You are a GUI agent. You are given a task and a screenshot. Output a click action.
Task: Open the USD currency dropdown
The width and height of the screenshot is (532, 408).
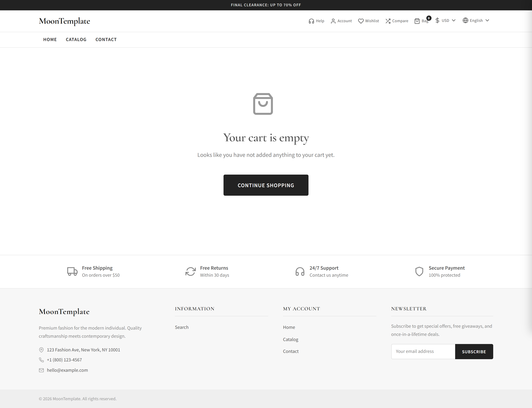click(x=446, y=20)
